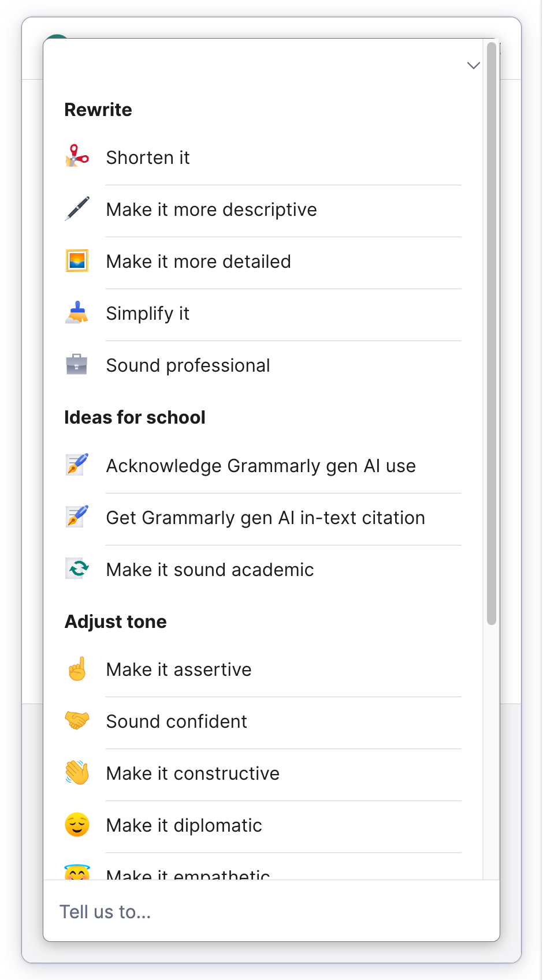Select Shorten it rewrite option
Screen dimensions: 543x980
[x=148, y=158]
